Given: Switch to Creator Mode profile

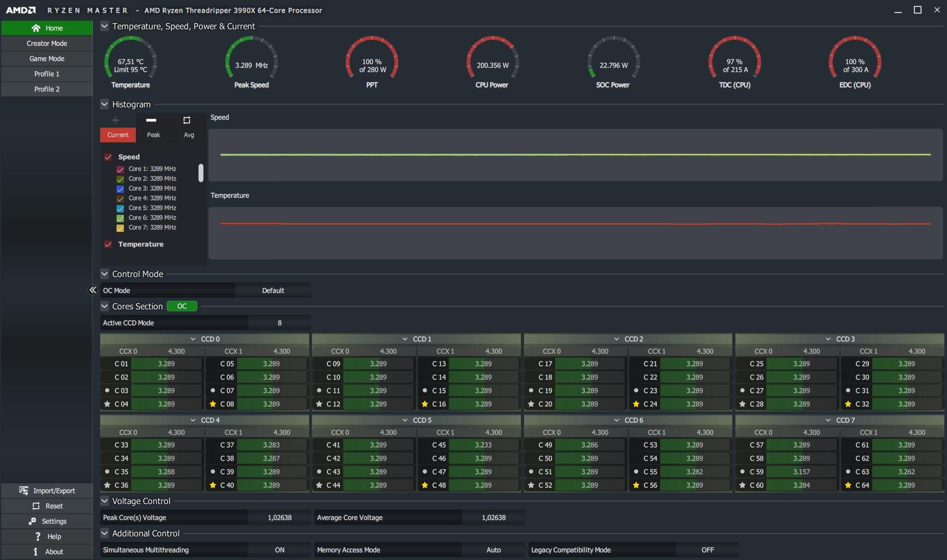Looking at the screenshot, I should tap(47, 43).
